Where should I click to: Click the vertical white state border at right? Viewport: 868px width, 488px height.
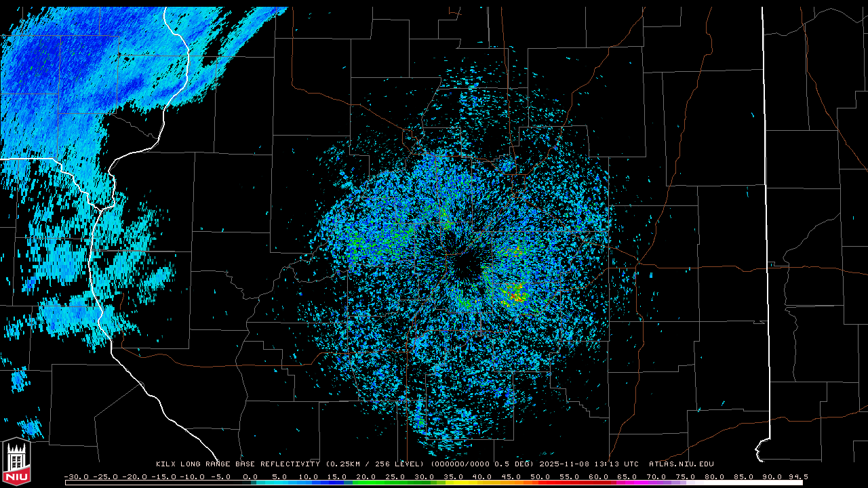tap(765, 203)
